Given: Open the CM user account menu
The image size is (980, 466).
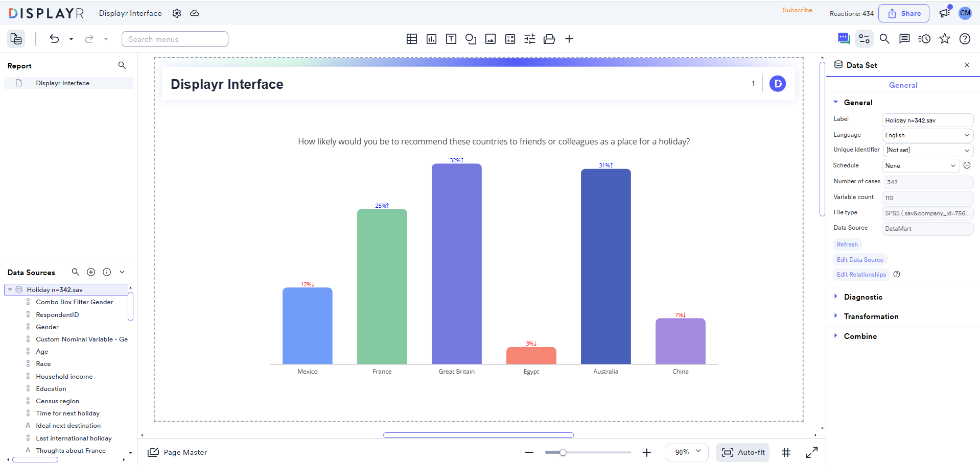Looking at the screenshot, I should 965,13.
